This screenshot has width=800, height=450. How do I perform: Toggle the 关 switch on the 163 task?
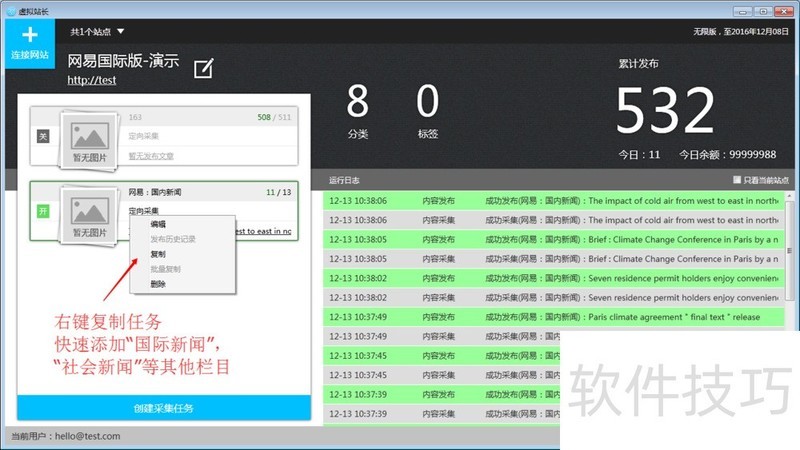tap(43, 136)
